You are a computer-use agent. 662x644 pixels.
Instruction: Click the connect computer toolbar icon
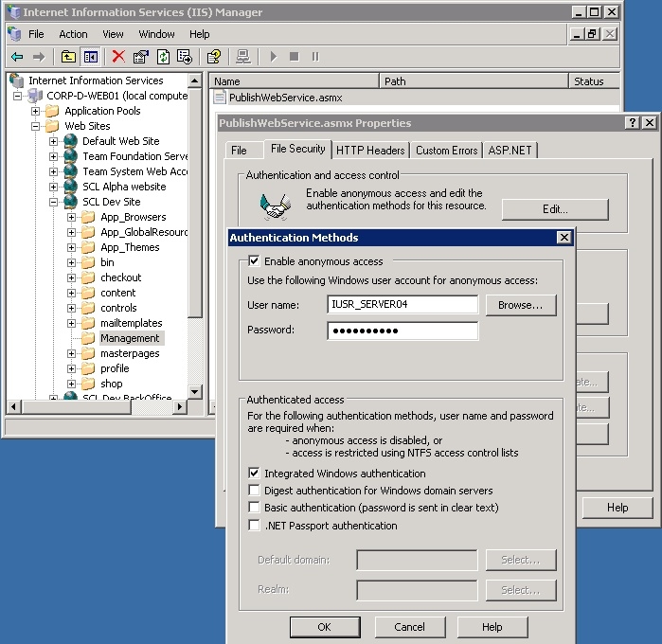coord(243,57)
